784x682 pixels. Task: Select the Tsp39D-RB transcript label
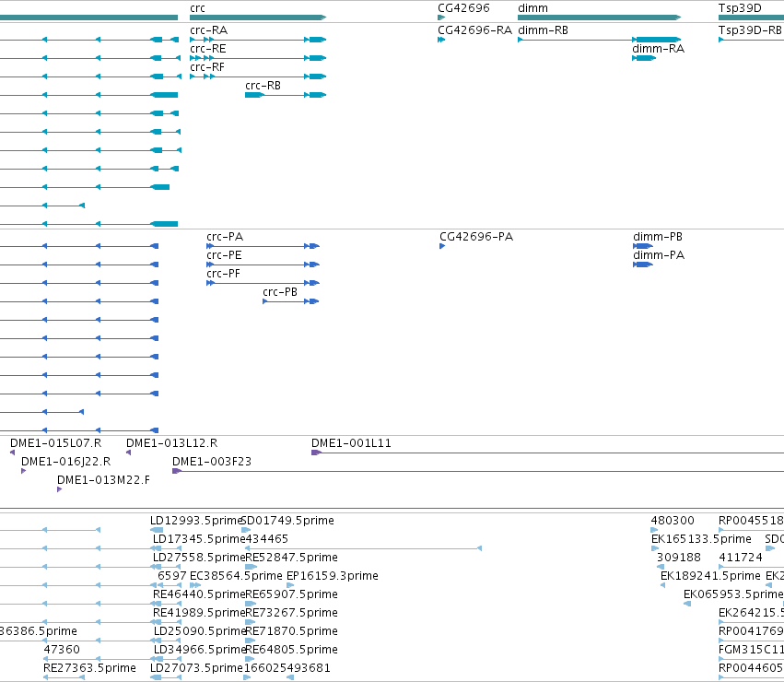click(750, 30)
